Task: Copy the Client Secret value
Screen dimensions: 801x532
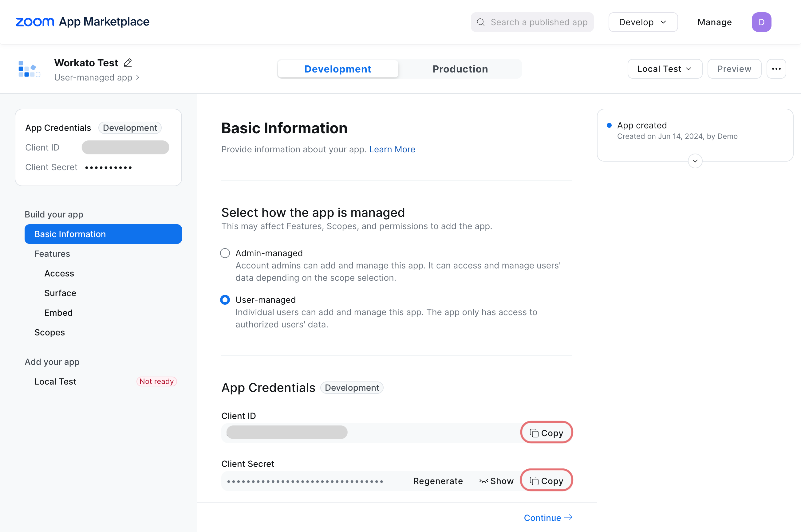Action: 546,480
